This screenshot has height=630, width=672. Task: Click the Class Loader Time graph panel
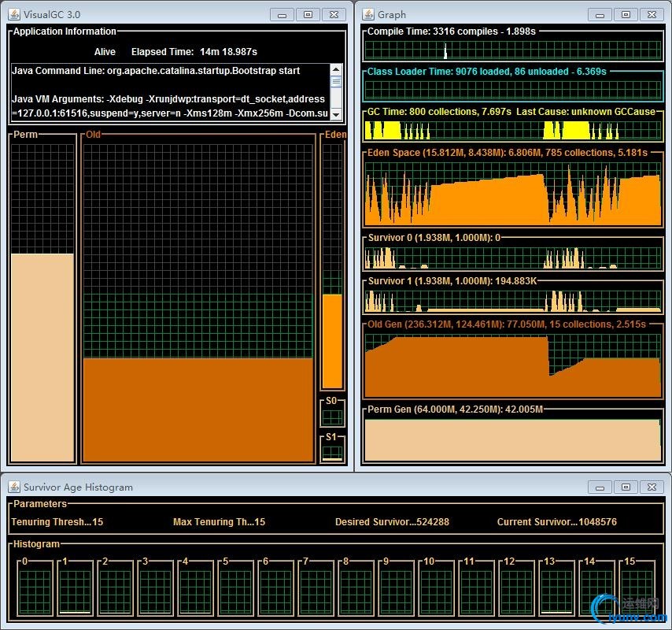click(513, 88)
